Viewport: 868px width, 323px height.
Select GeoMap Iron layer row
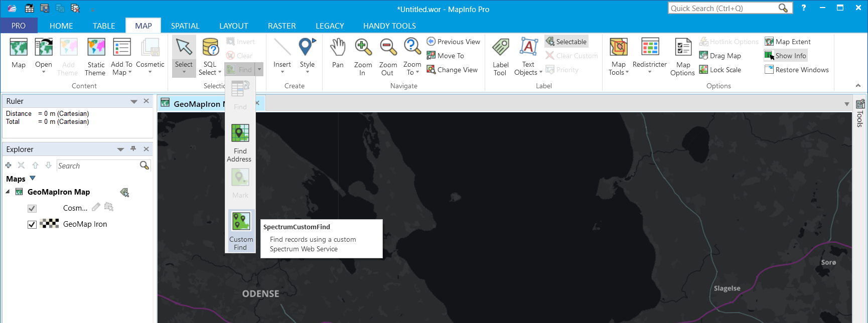pyautogui.click(x=85, y=224)
